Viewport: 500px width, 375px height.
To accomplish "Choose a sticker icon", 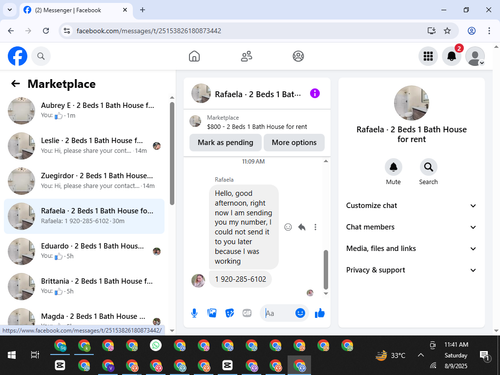I will (x=230, y=313).
